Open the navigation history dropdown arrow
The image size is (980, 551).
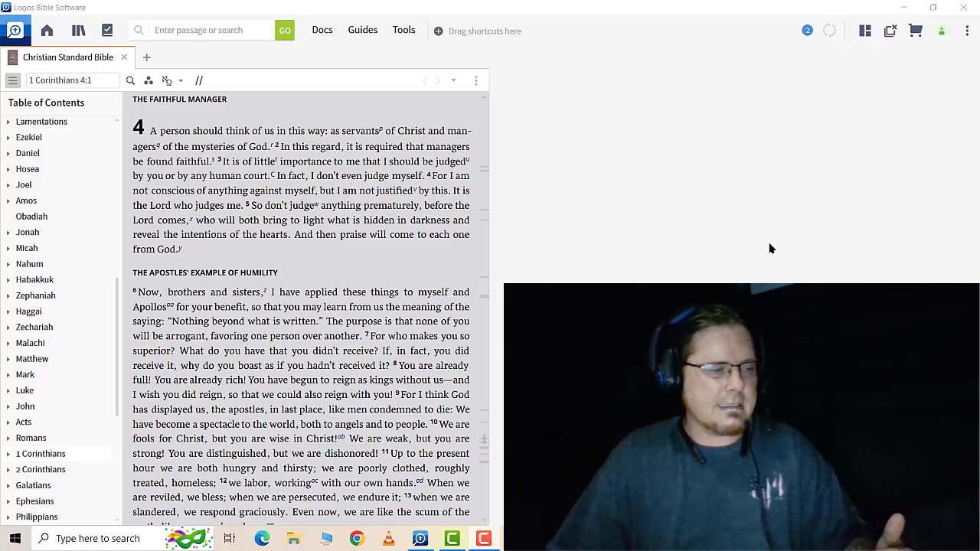point(453,80)
